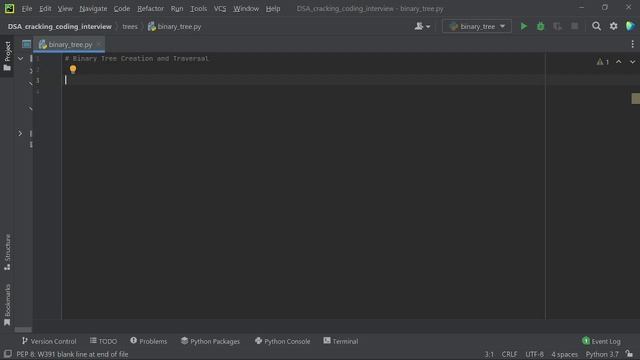Open the TODO tool window

click(103, 341)
